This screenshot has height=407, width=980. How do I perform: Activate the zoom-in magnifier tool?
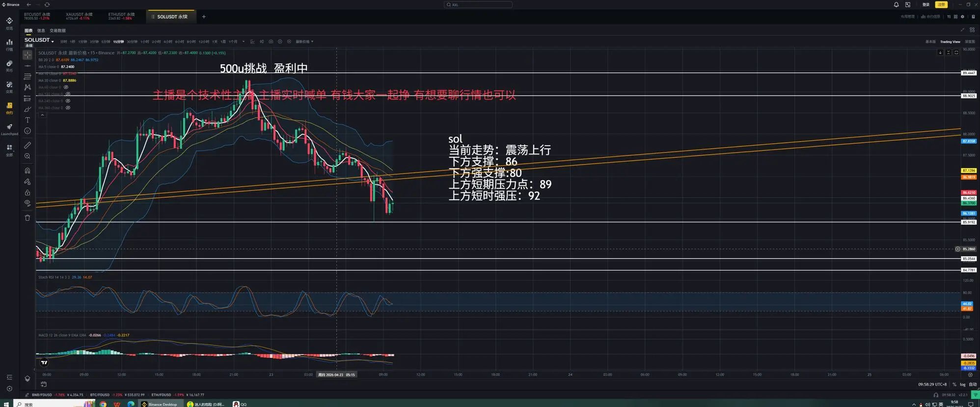click(27, 156)
